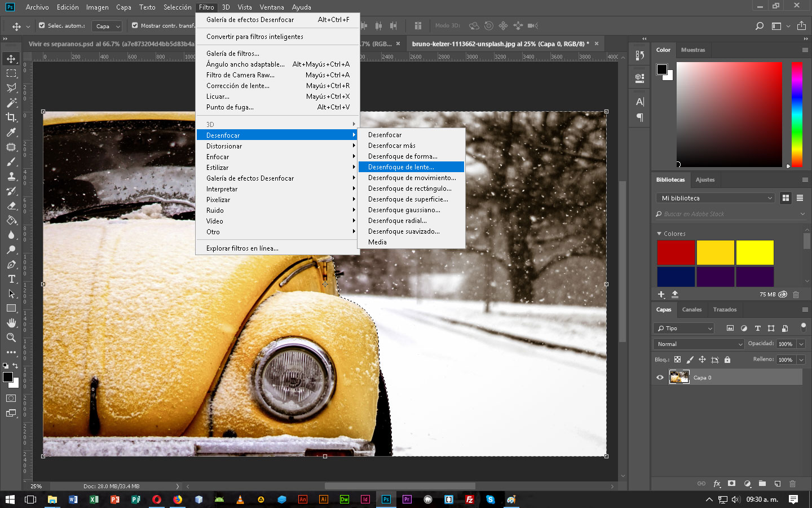Pick the red library color swatch
812x508 pixels.
[x=676, y=252]
